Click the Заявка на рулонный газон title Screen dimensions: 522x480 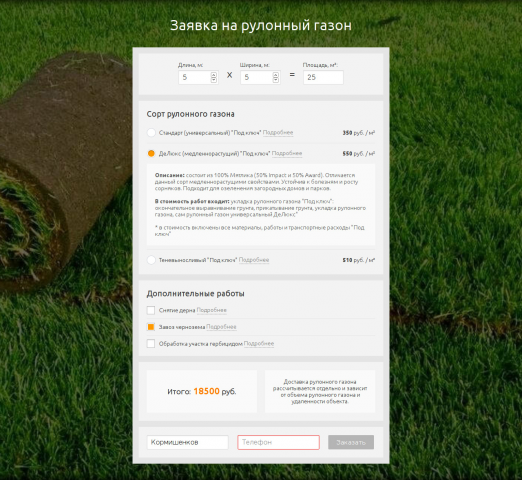tap(261, 26)
